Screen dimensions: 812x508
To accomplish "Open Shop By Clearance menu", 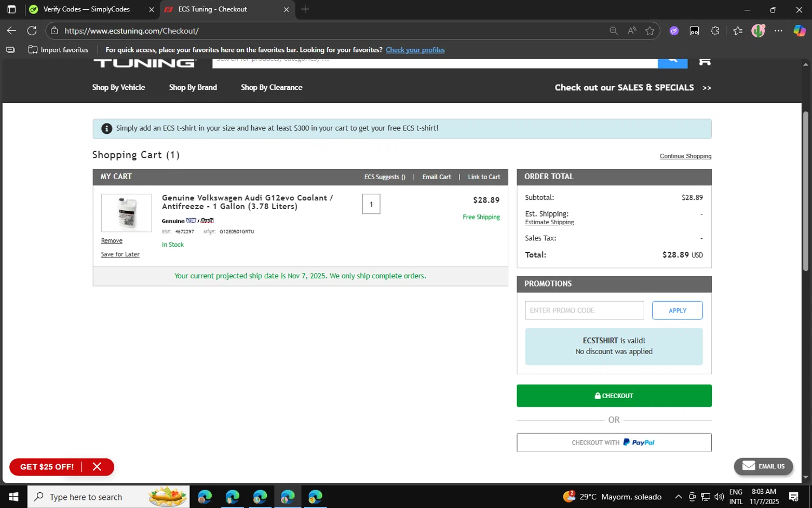I will pyautogui.click(x=272, y=87).
